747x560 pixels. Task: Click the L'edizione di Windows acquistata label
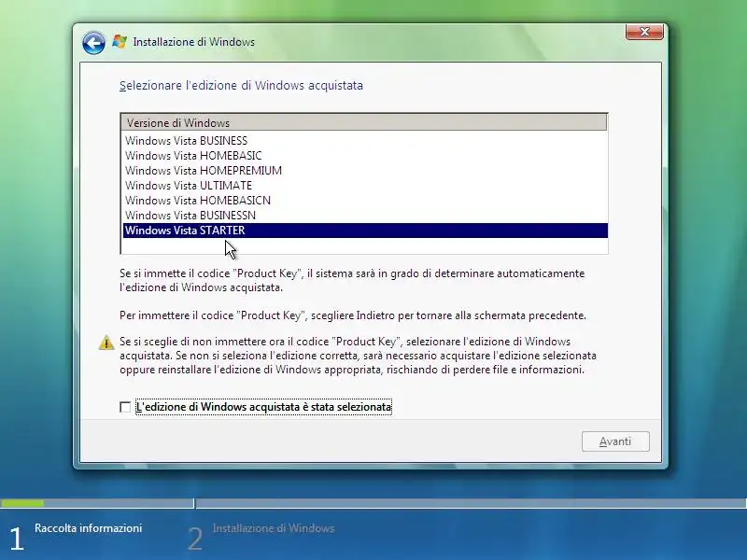pyautogui.click(x=263, y=407)
